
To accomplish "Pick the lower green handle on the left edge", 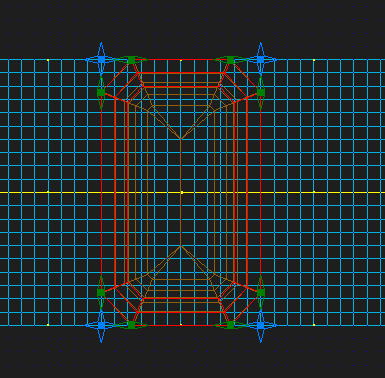I will click(x=101, y=293).
